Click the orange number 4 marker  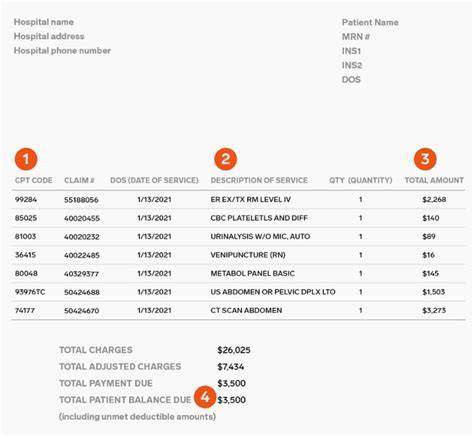click(205, 397)
